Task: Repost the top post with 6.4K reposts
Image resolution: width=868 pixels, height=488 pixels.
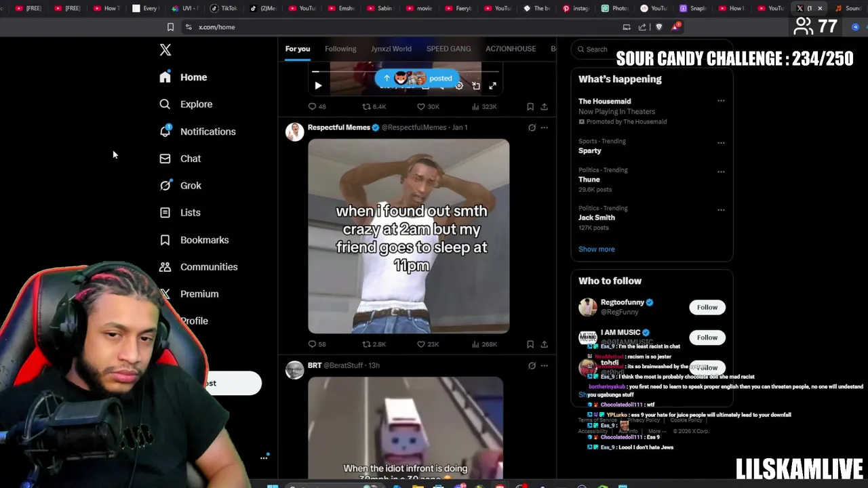Action: [374, 106]
